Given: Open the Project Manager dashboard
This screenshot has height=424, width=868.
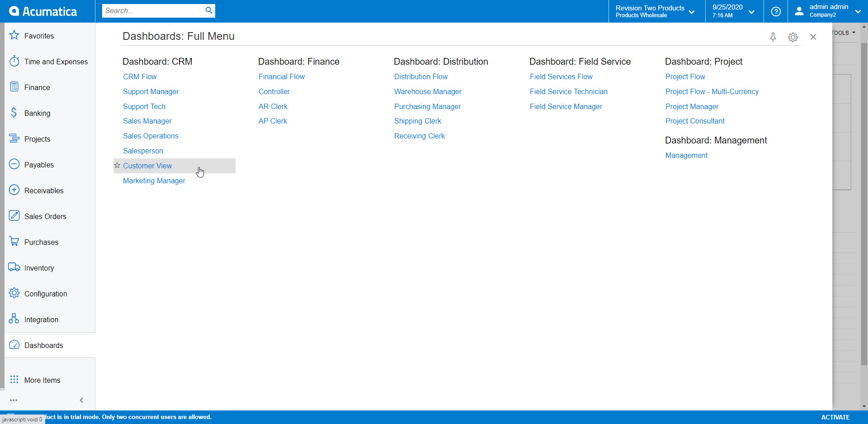Looking at the screenshot, I should pyautogui.click(x=692, y=106).
